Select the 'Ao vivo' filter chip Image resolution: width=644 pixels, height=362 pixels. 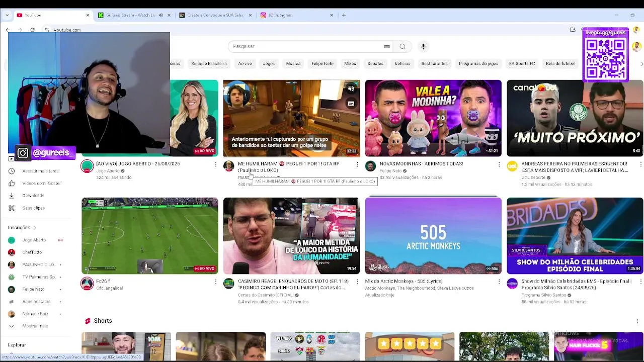(x=245, y=64)
